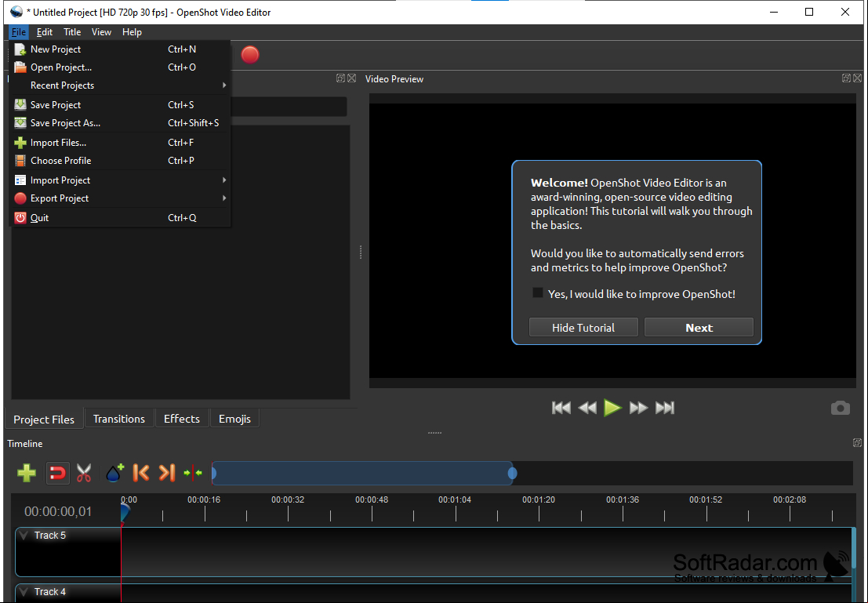This screenshot has width=868, height=603.
Task: Click the red Export Video toolbar button
Action: click(x=249, y=55)
